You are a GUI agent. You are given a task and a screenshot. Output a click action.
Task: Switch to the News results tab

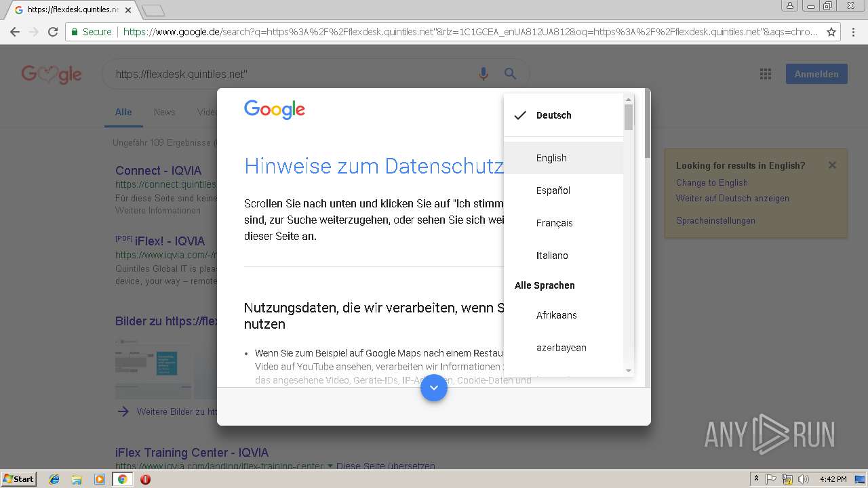[x=164, y=112]
